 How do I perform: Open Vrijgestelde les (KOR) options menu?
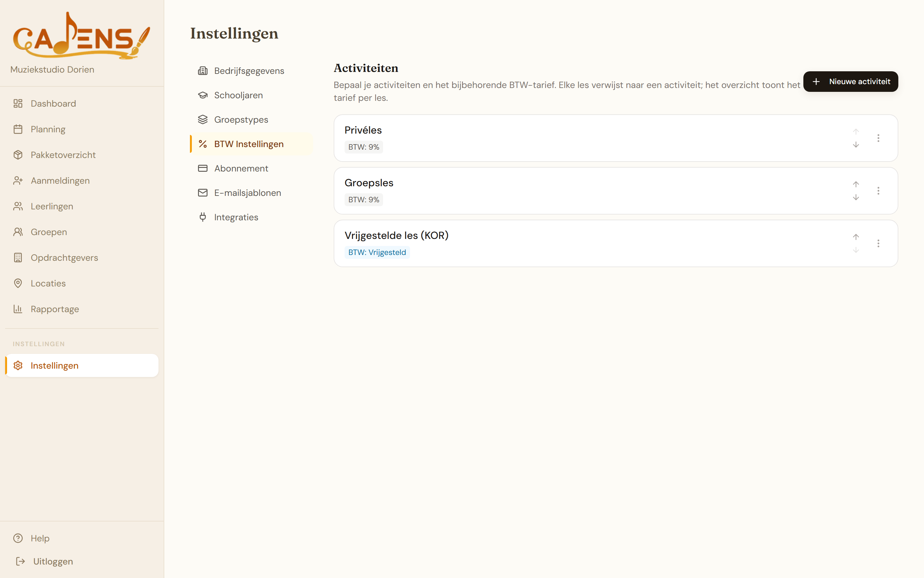[878, 243]
